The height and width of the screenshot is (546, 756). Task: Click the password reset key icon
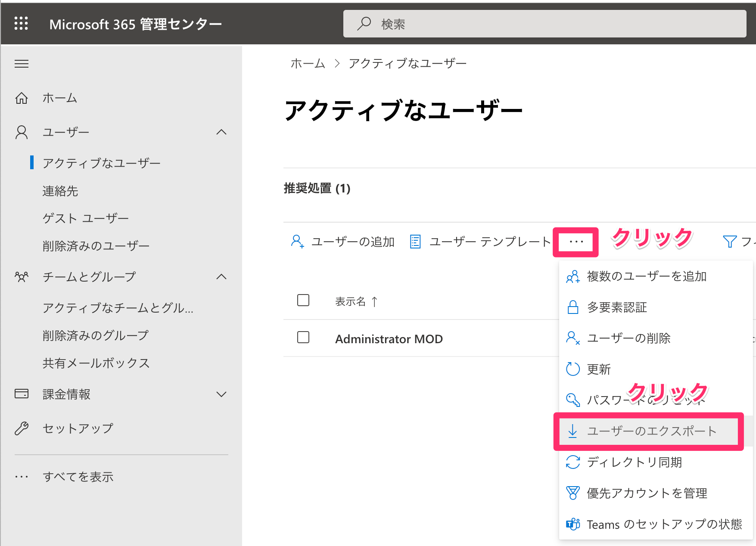573,400
